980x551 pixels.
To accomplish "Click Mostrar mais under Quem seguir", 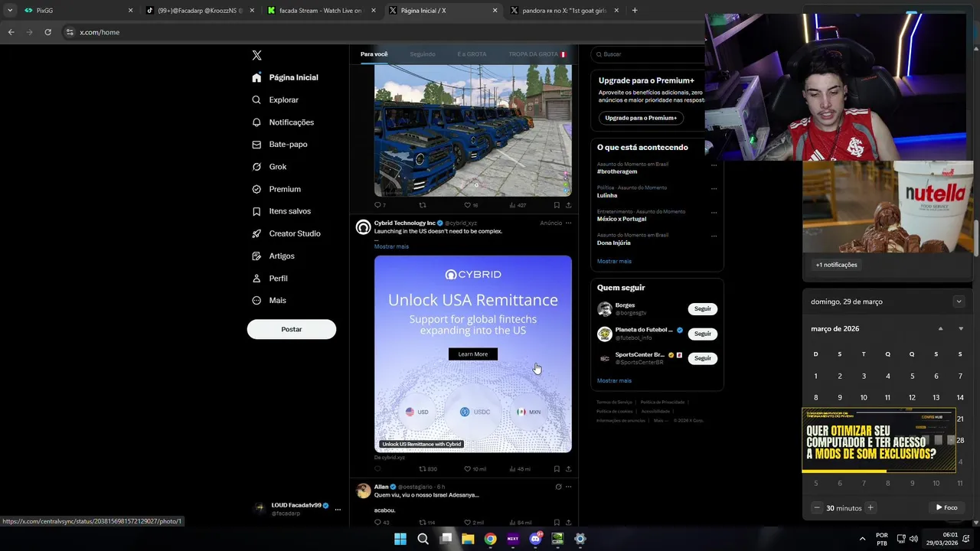I will (614, 380).
